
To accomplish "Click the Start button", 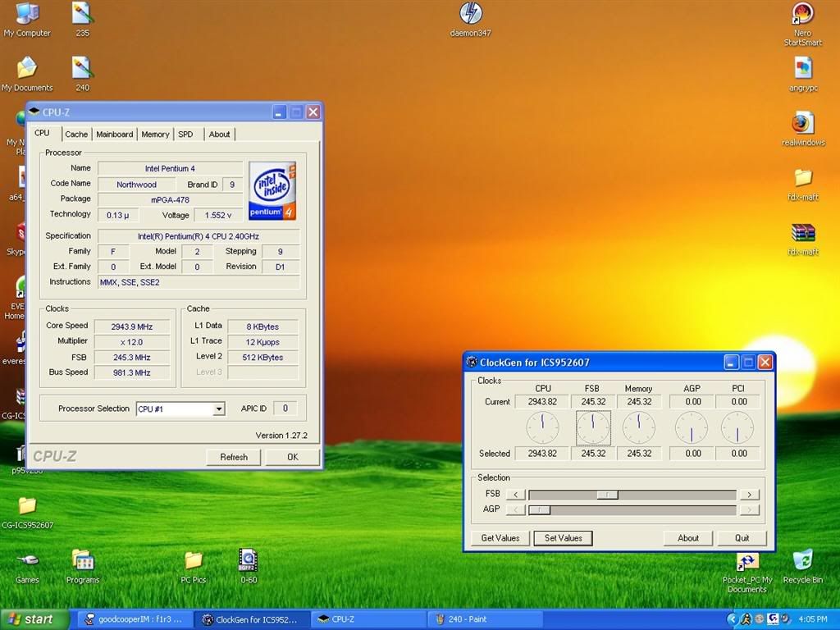I will pos(34,619).
